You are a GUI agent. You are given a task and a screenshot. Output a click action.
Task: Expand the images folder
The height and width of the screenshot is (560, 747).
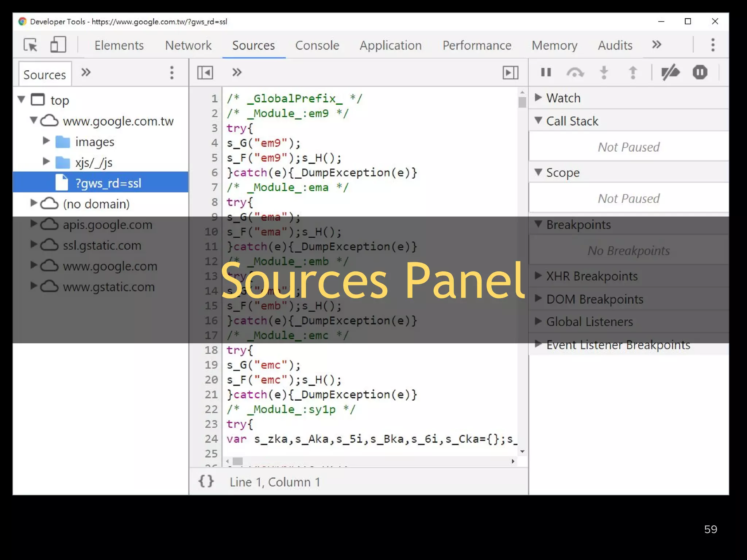coord(46,141)
